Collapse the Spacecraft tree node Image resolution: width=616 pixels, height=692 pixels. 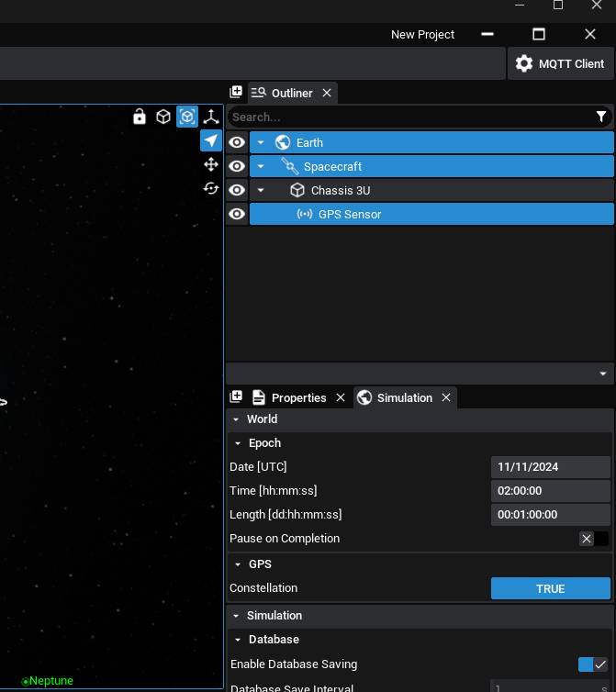pyautogui.click(x=261, y=166)
